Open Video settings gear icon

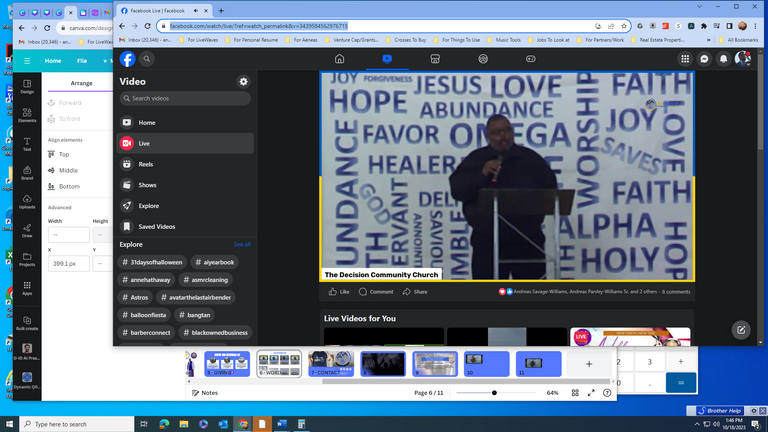tap(243, 81)
